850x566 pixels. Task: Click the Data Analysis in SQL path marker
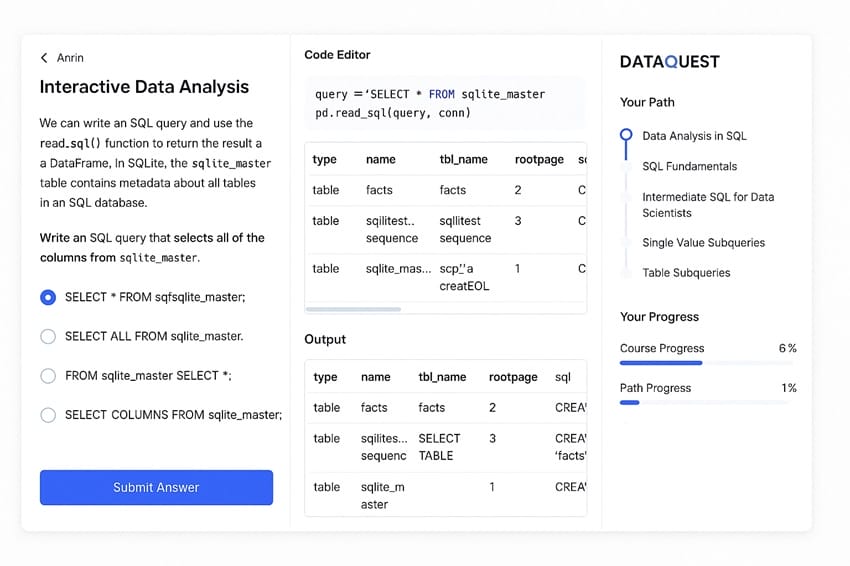(626, 135)
